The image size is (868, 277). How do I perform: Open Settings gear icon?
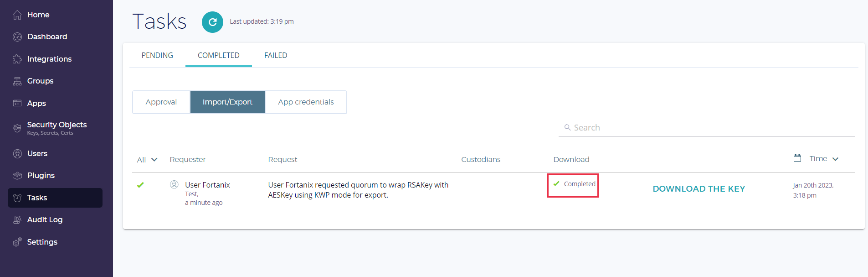17,242
